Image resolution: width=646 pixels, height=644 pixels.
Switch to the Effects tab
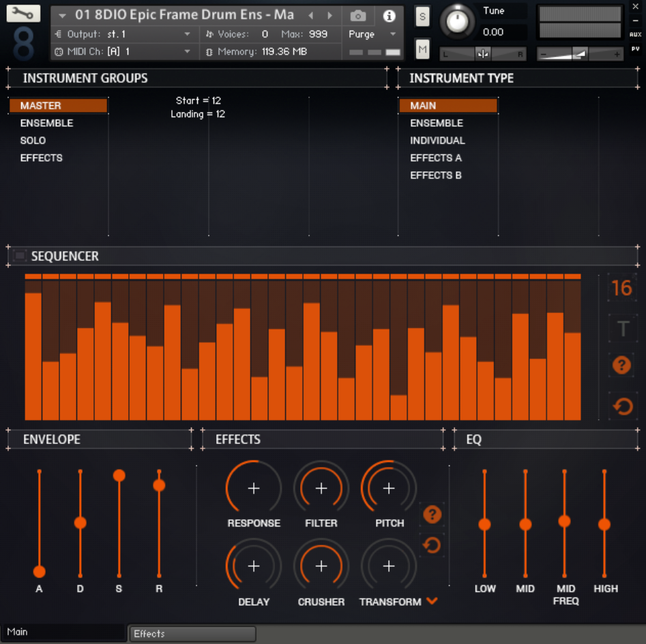(192, 634)
